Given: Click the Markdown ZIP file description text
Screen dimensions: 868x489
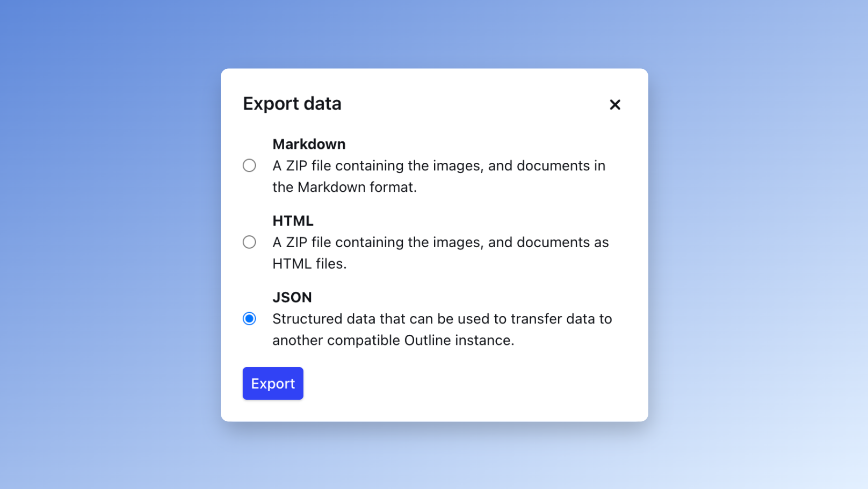Looking at the screenshot, I should tap(438, 176).
